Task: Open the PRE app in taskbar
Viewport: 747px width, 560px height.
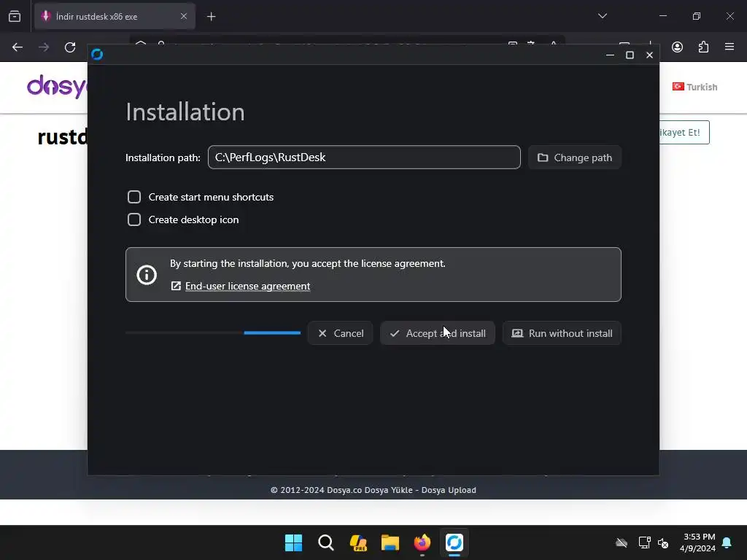Action: pos(358,542)
